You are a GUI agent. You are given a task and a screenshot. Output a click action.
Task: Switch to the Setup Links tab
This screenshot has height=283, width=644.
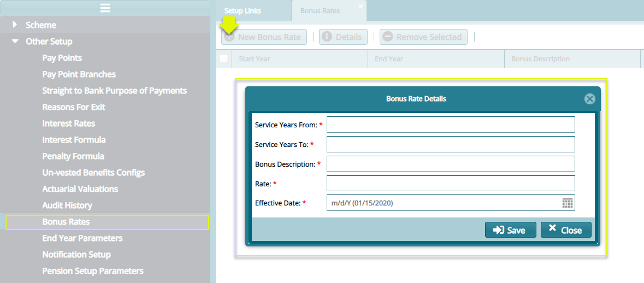pos(243,11)
